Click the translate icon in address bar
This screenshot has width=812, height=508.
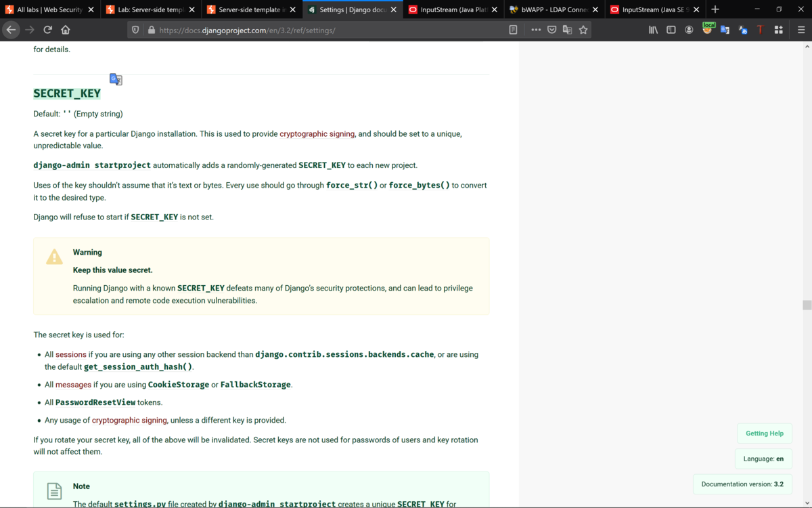click(567, 30)
